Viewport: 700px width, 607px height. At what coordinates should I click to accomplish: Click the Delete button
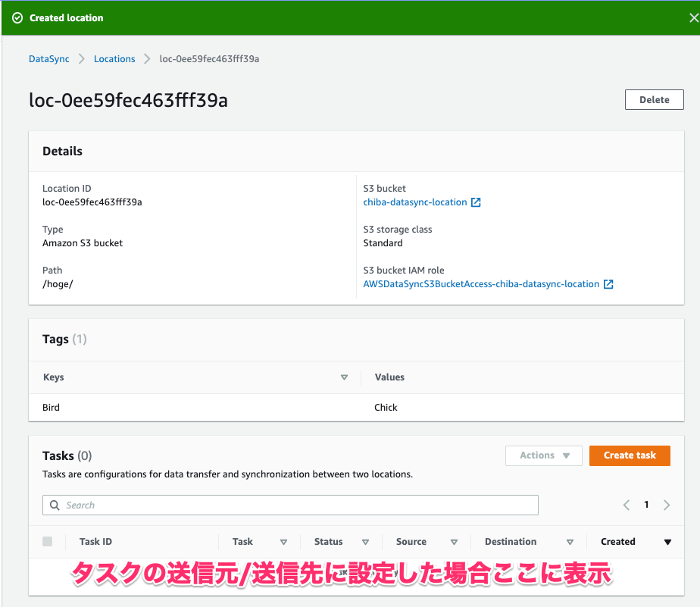tap(654, 99)
